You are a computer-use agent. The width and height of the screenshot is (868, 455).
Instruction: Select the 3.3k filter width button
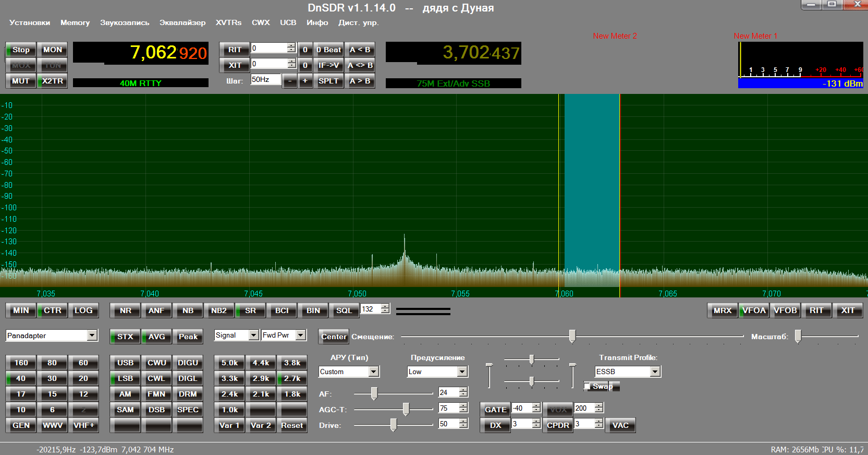pyautogui.click(x=230, y=378)
